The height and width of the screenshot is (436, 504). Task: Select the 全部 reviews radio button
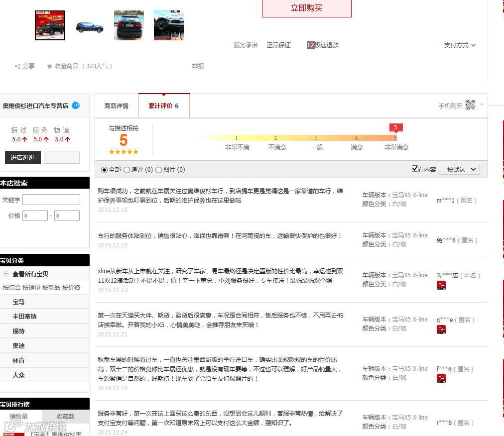point(104,170)
